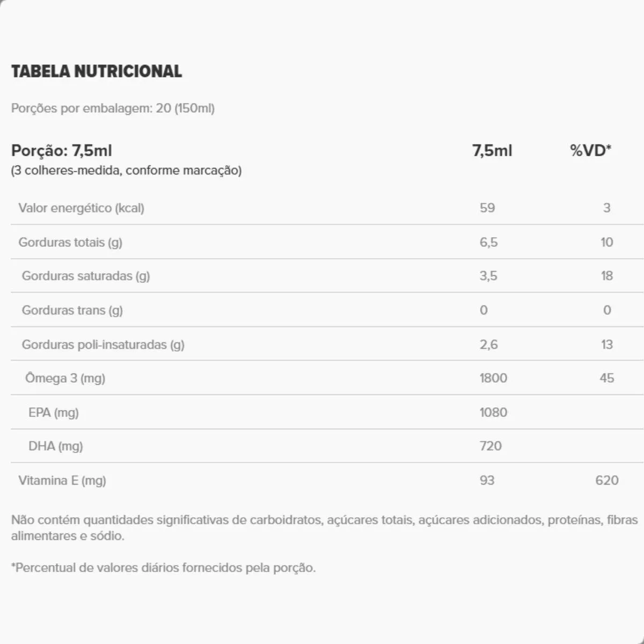Click the 7,5ml column header

492,151
